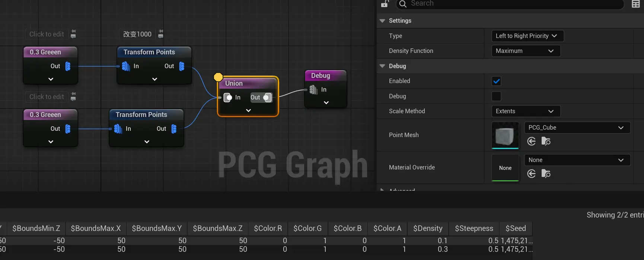Open the Density Function dropdown
The height and width of the screenshot is (260, 644).
(x=525, y=51)
